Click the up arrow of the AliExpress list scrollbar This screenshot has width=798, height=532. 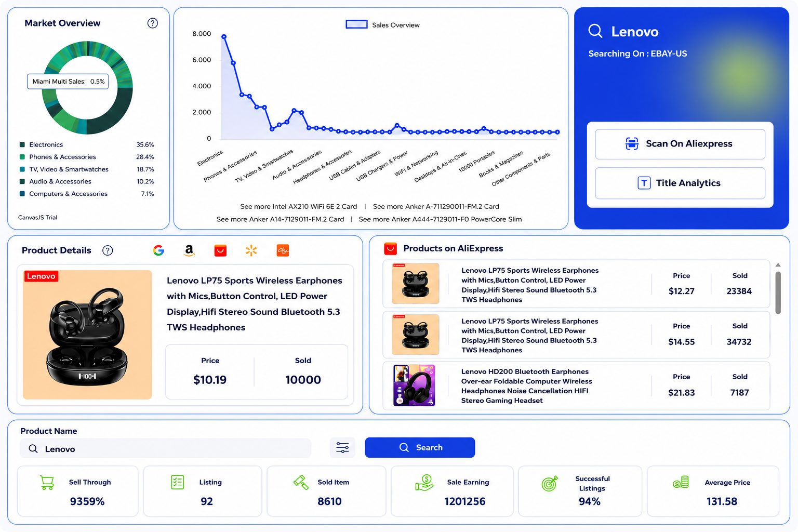pos(778,265)
